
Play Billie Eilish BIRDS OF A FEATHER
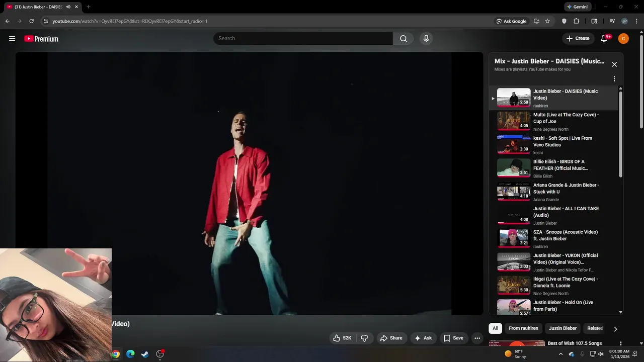click(x=553, y=168)
